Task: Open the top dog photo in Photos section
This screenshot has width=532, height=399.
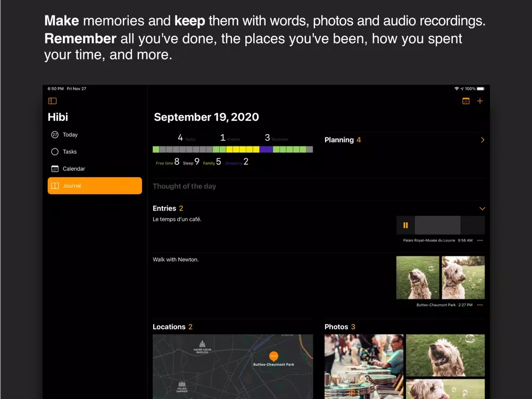Action: tap(445, 355)
